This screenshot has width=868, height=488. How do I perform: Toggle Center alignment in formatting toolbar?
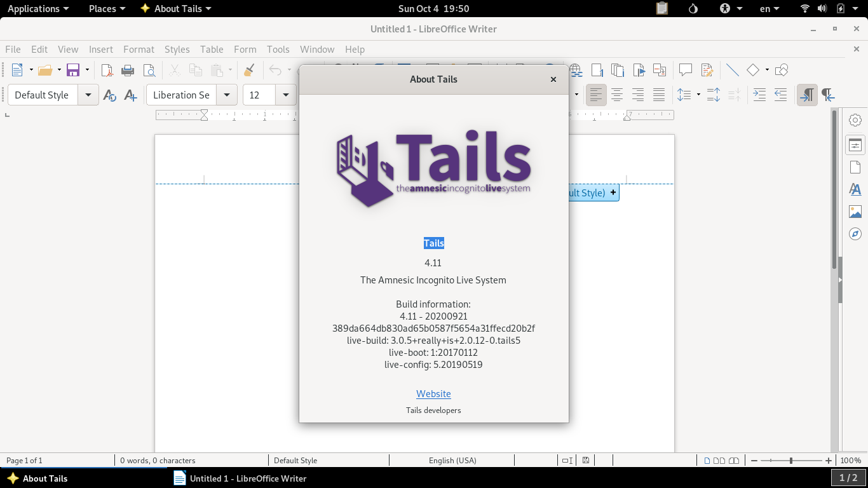tap(617, 95)
